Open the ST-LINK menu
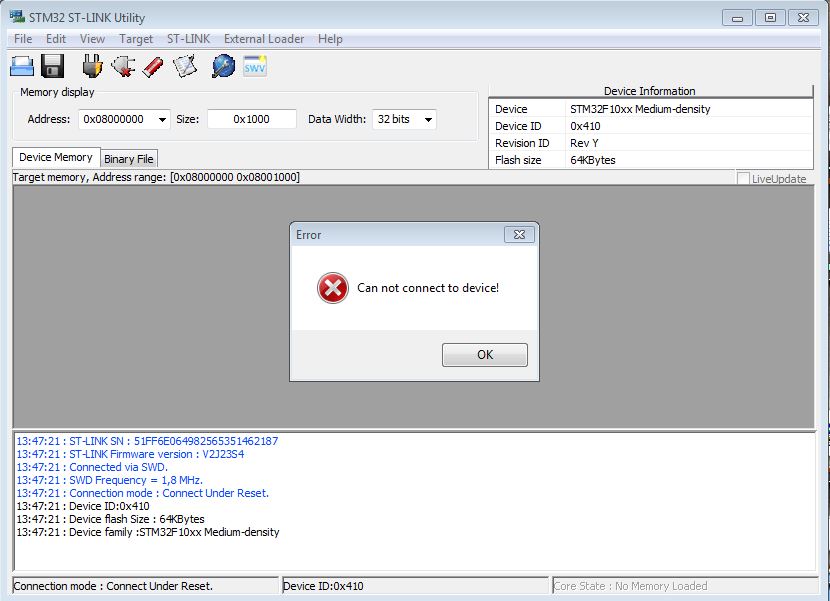The width and height of the screenshot is (830, 601). click(x=188, y=39)
